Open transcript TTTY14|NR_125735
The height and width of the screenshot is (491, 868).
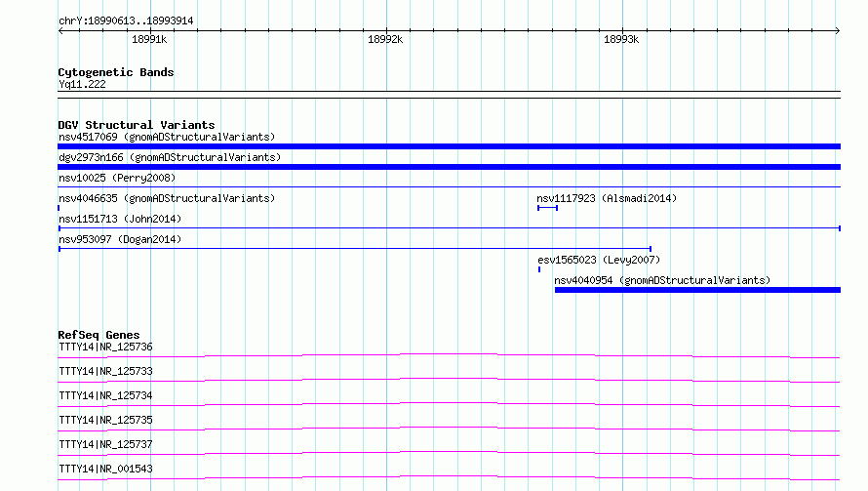pyautogui.click(x=105, y=420)
